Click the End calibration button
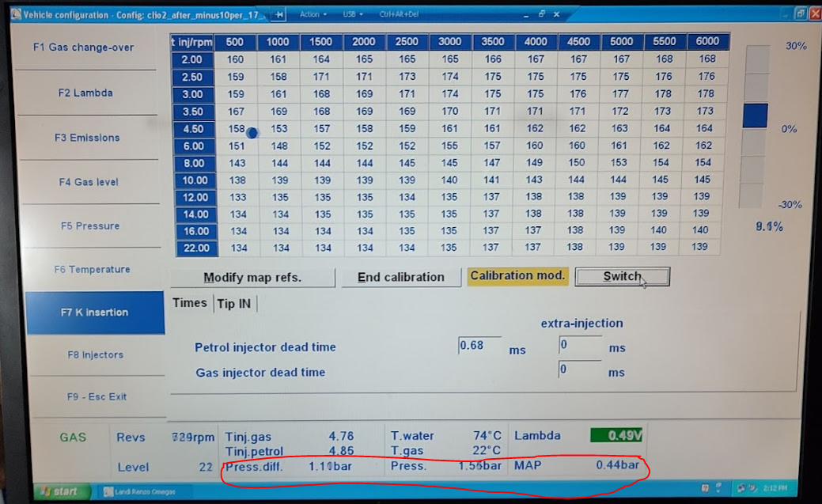 400,278
